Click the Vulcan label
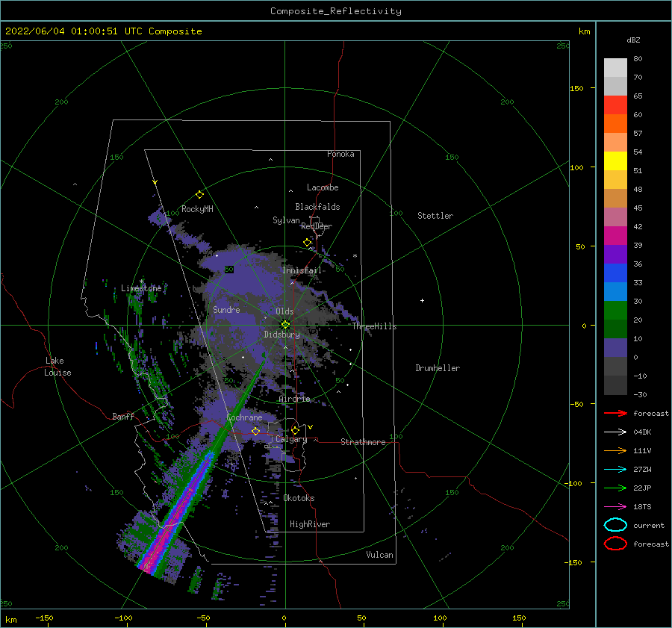 click(x=379, y=555)
